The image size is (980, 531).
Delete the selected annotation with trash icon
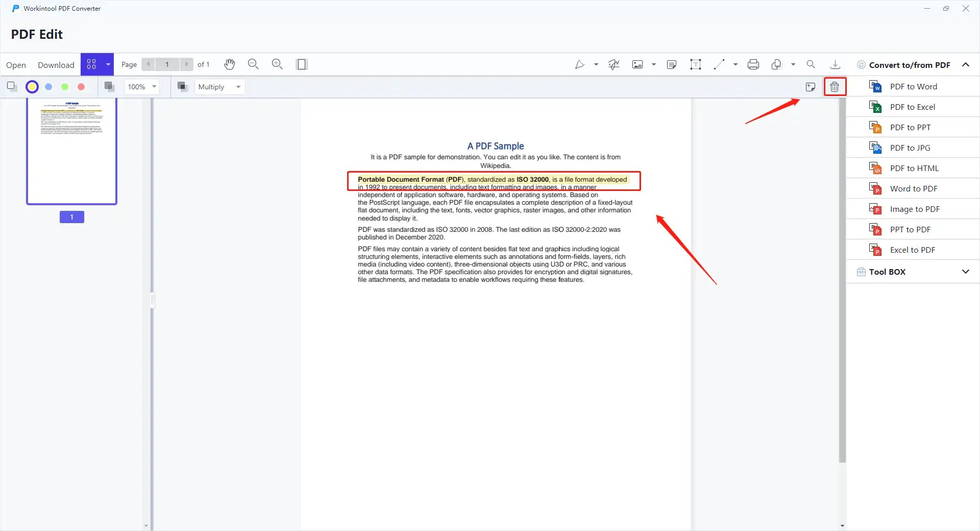[835, 86]
